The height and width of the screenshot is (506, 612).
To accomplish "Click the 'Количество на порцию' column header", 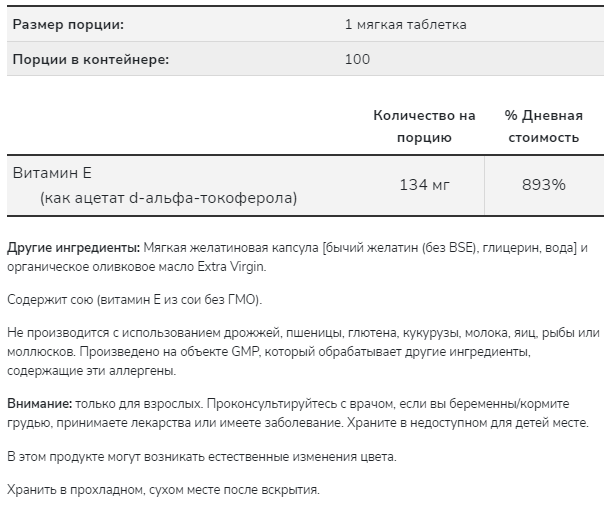I will [x=424, y=126].
